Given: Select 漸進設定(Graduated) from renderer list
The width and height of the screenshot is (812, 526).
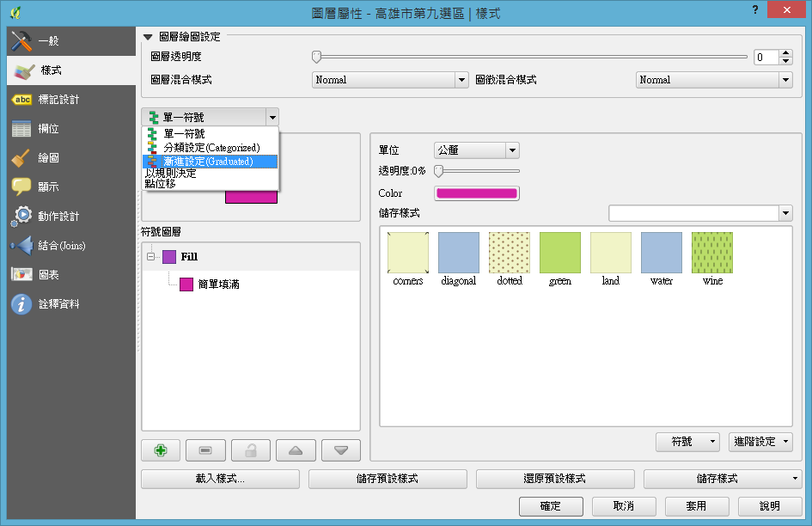Looking at the screenshot, I should tap(207, 162).
